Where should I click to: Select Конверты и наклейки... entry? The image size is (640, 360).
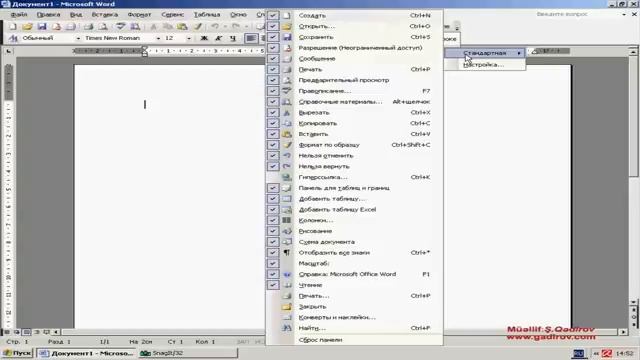354,317
